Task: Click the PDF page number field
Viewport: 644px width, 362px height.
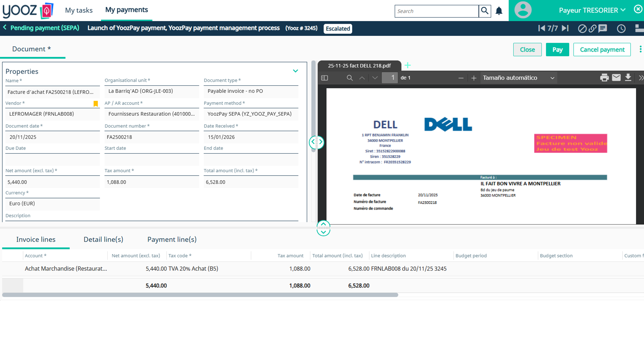Action: coord(390,78)
